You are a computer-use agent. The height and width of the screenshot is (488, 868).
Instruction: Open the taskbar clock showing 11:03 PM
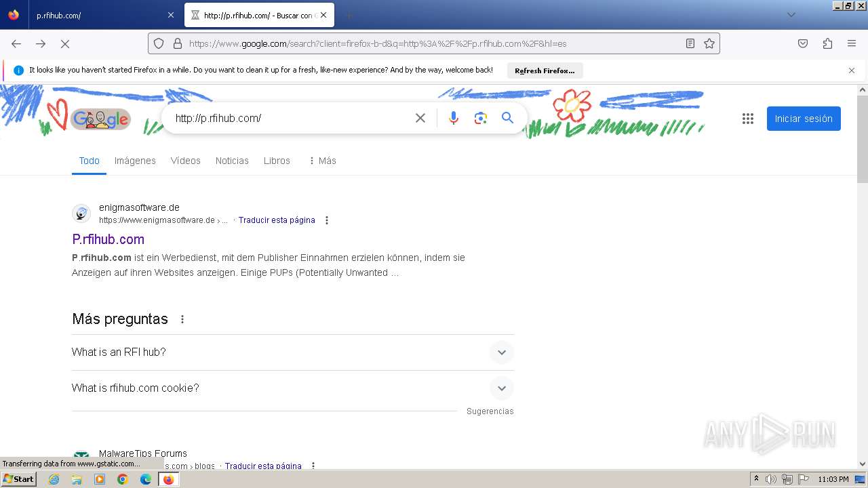[833, 479]
